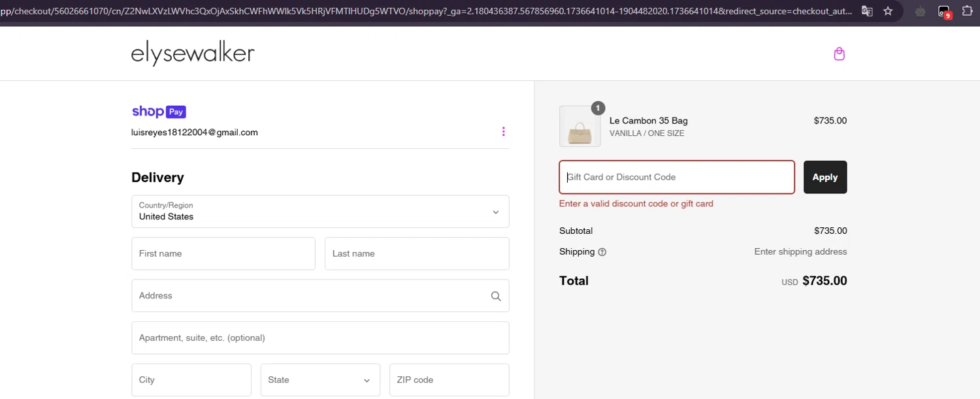980x399 pixels.
Task: Open the browser extensions puzzle icon
Action: 968,11
